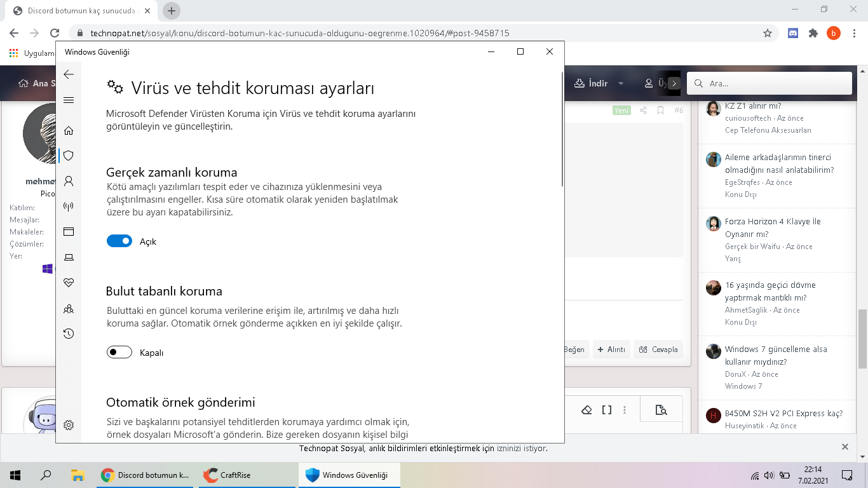This screenshot has width=868, height=488.
Task: Click Huseyinatik's red H avatar
Action: (714, 416)
